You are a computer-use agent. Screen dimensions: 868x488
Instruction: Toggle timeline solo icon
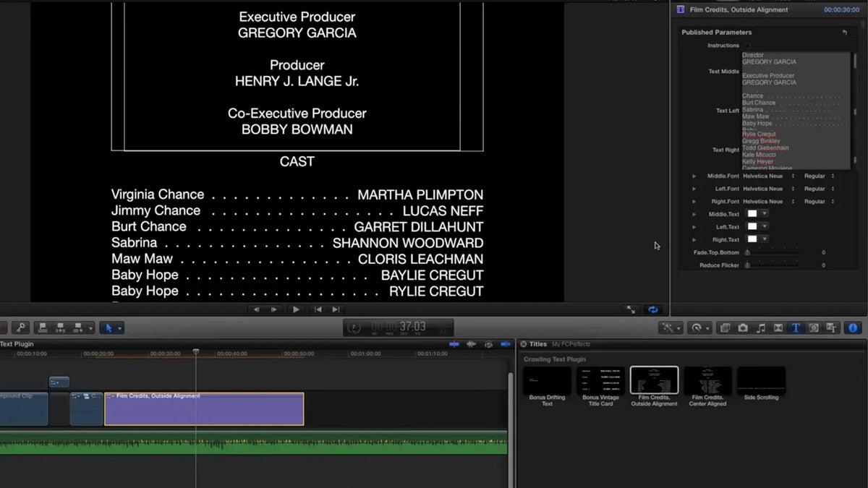[x=488, y=344]
